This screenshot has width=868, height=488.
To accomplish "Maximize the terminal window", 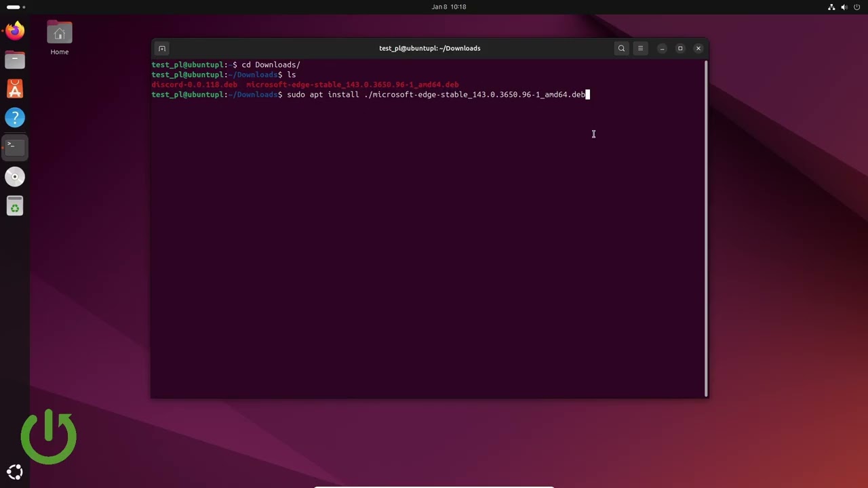I will [x=680, y=48].
